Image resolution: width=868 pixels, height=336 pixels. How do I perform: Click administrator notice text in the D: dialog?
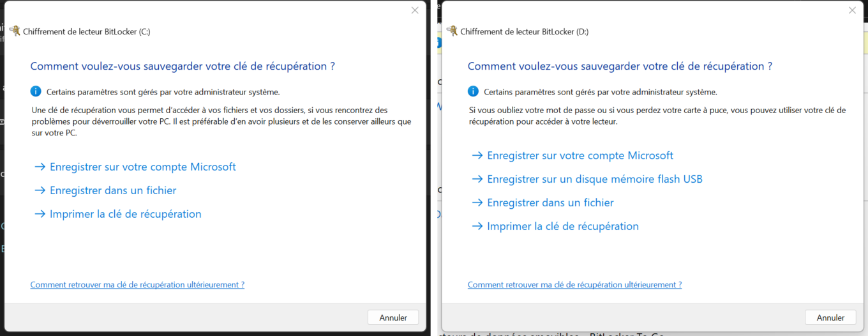tap(601, 92)
